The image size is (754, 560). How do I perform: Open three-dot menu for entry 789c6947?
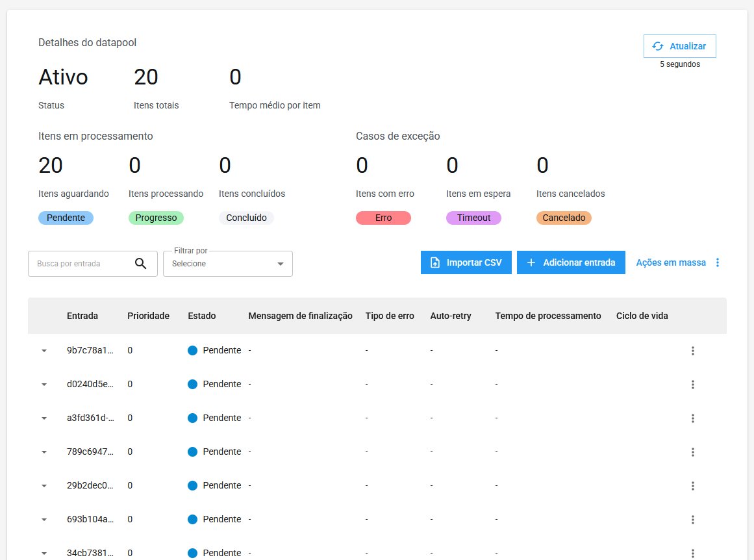point(692,452)
